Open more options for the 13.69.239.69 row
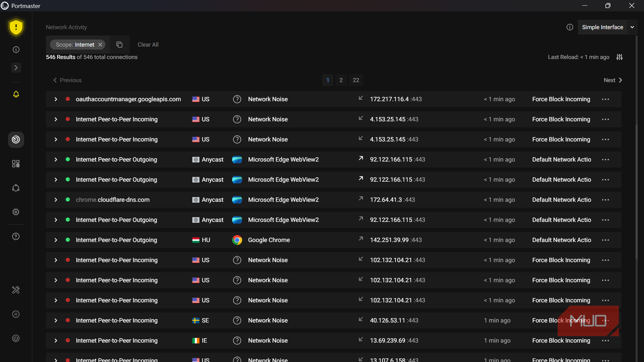 tap(605, 341)
